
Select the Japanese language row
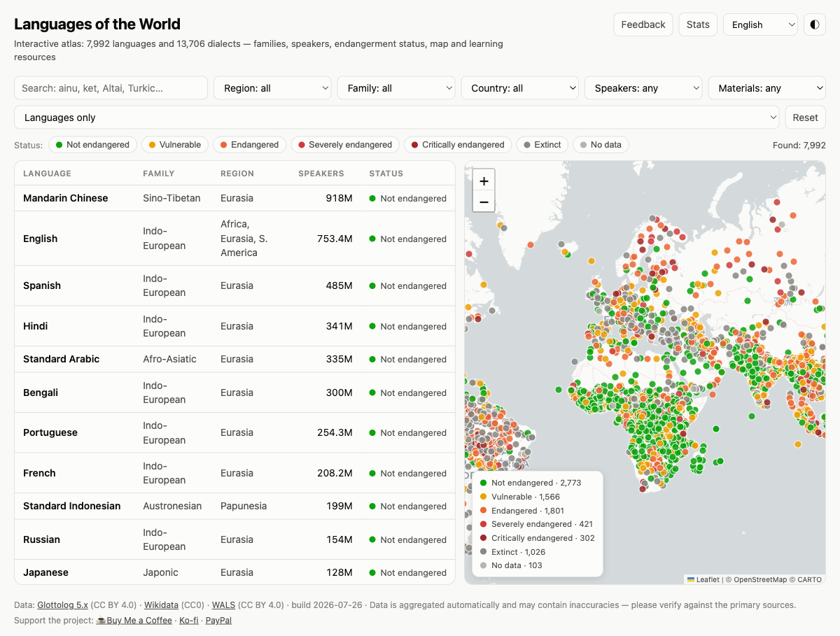(234, 572)
